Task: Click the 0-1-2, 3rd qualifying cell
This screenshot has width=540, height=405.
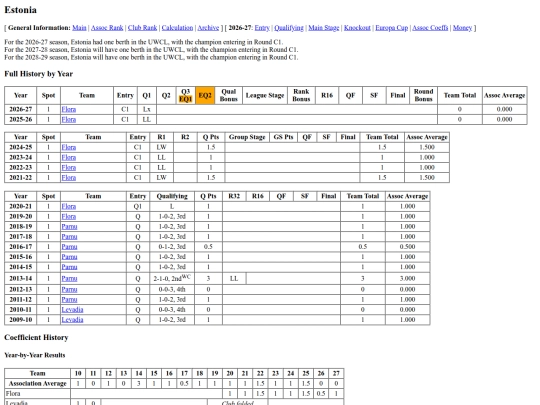Action: tap(172, 247)
